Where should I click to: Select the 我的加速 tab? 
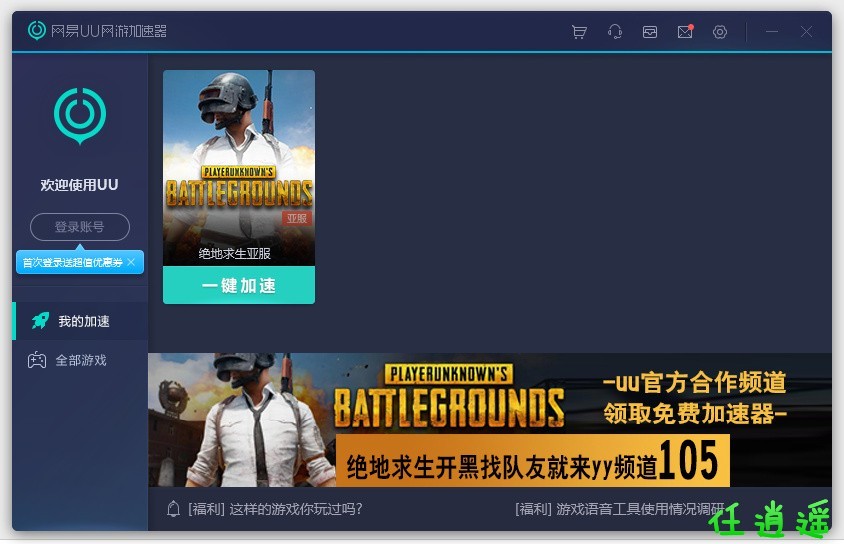pos(80,321)
